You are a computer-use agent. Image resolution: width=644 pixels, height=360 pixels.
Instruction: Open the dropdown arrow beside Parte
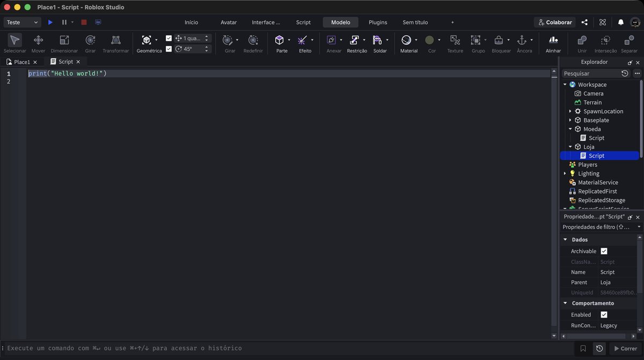pyautogui.click(x=289, y=40)
